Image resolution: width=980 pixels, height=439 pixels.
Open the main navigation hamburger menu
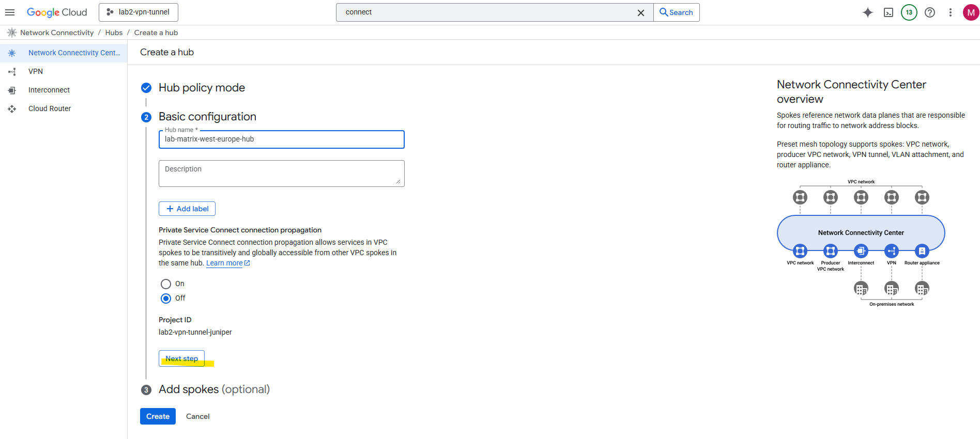(x=10, y=12)
